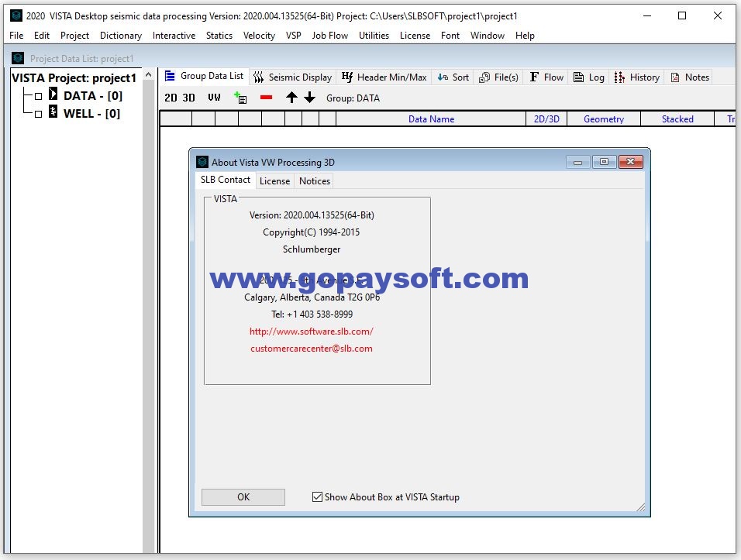
Task: Click the Data Name column header
Action: click(x=431, y=119)
